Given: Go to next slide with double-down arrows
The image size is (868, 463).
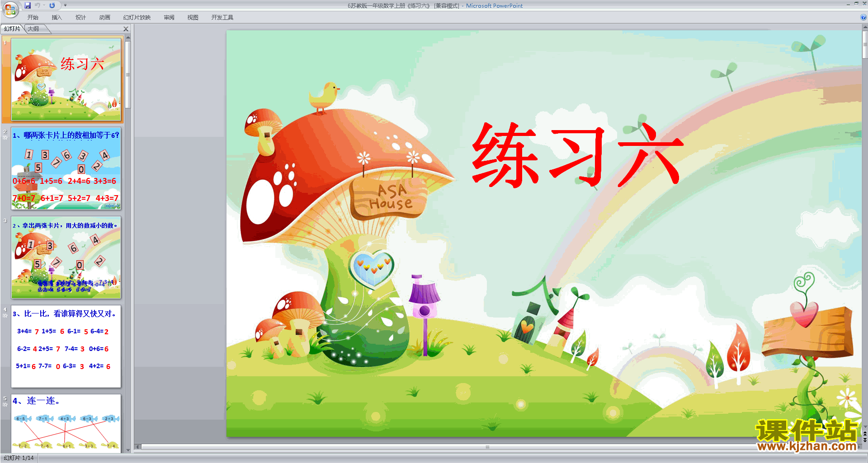Looking at the screenshot, I should [x=865, y=440].
